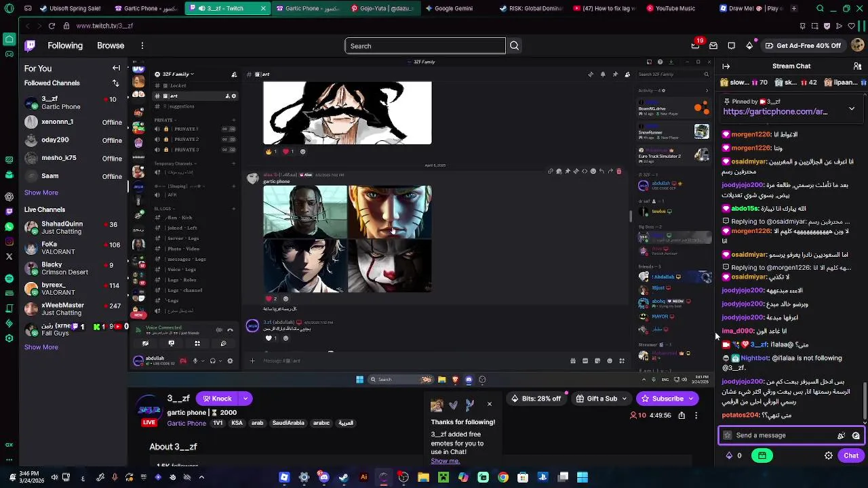Switch to the RISK: Global Domination browser tab
Image resolution: width=868 pixels, height=488 pixels.
[x=531, y=9]
